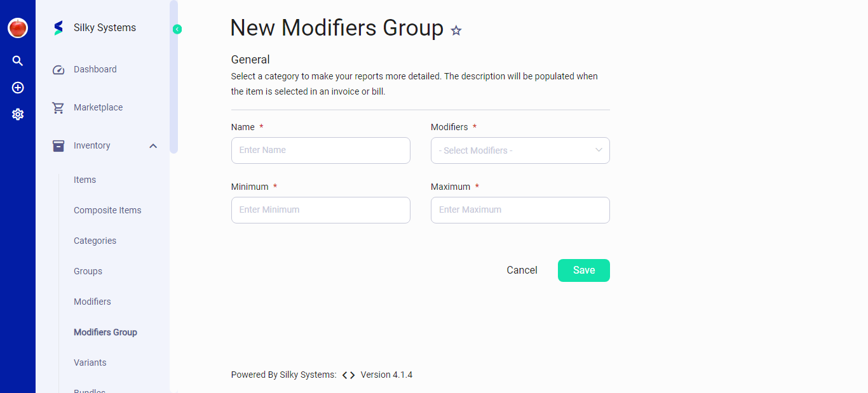This screenshot has height=393, width=868.
Task: Click the Silky Systems logo
Action: tap(58, 27)
